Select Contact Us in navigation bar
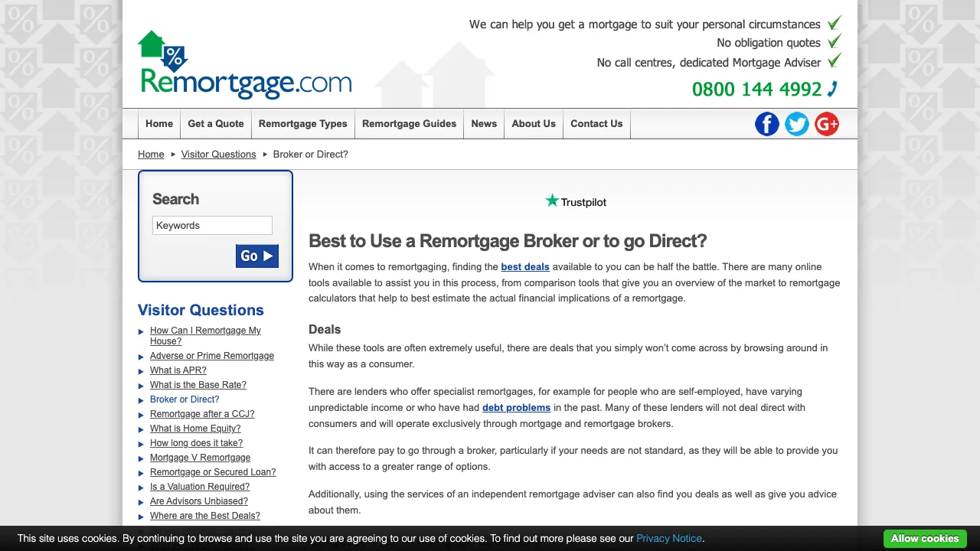 [x=596, y=124]
